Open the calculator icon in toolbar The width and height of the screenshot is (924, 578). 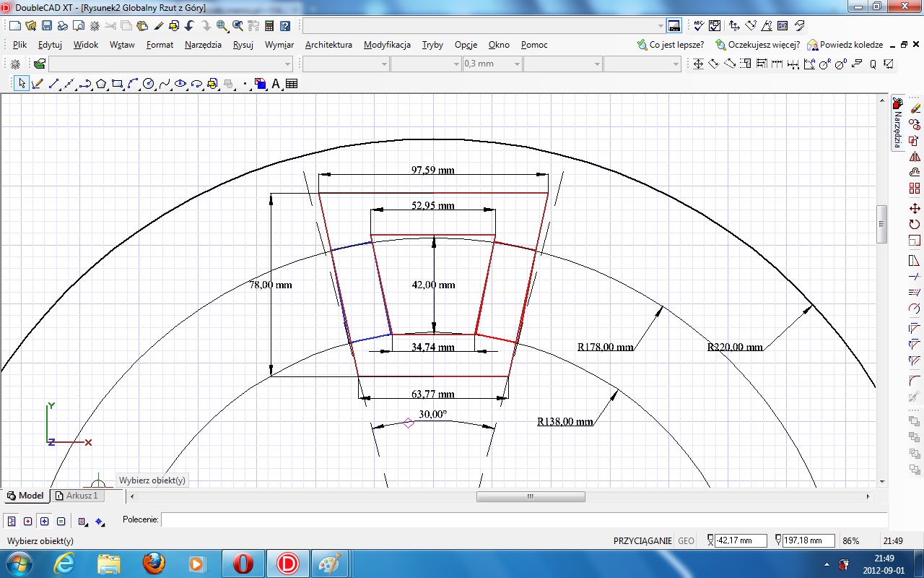[269, 26]
